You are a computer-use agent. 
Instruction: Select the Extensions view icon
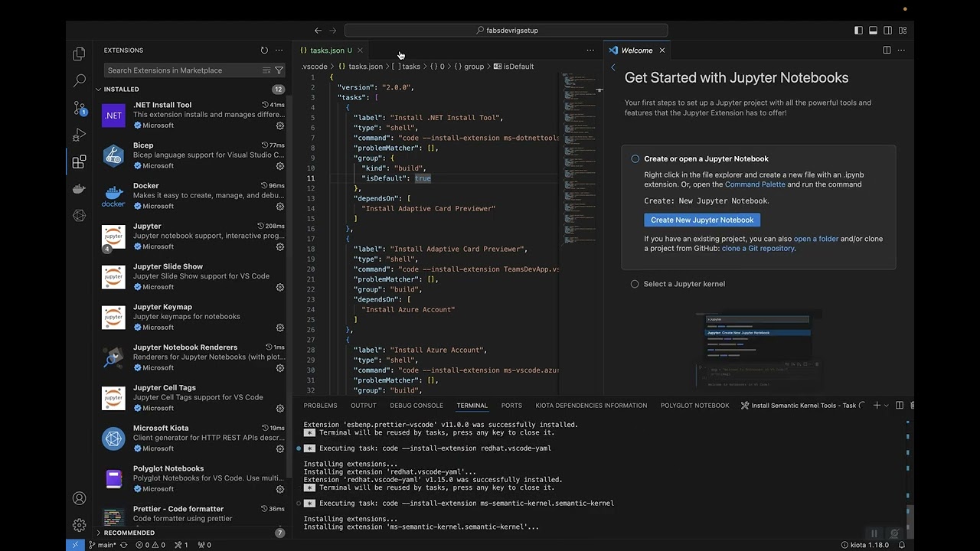pos(79,162)
